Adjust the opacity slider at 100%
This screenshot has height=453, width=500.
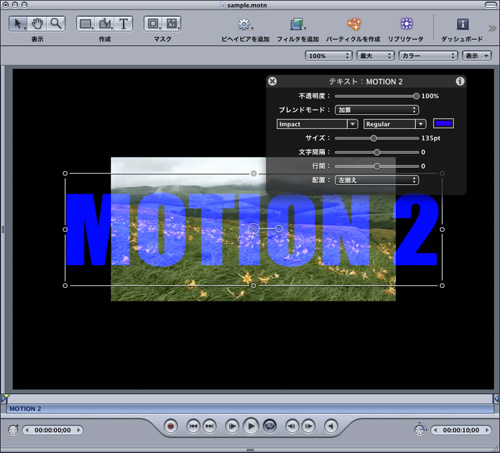(416, 96)
